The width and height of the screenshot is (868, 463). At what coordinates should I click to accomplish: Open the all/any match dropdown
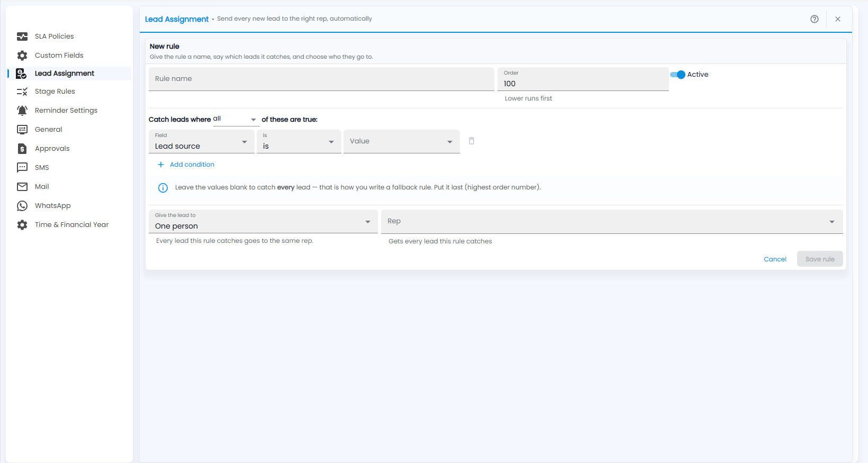[235, 119]
